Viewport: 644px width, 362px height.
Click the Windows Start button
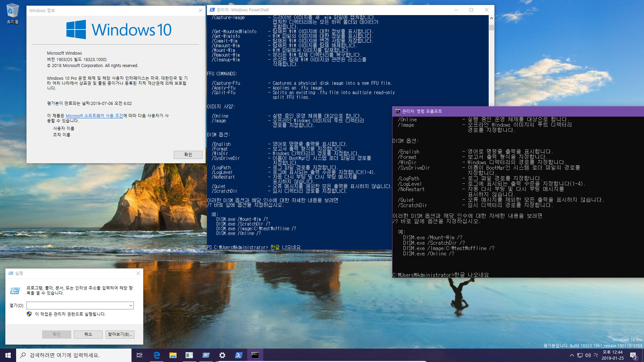tap(8, 355)
